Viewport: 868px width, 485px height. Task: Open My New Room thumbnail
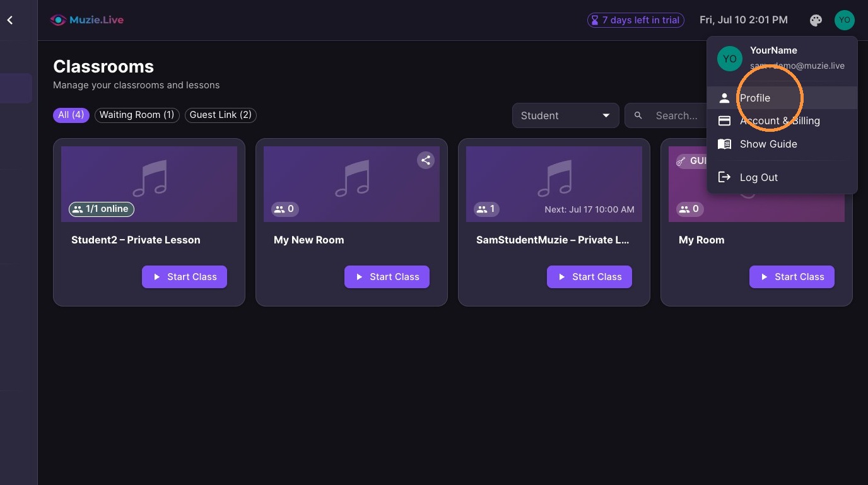[351, 184]
